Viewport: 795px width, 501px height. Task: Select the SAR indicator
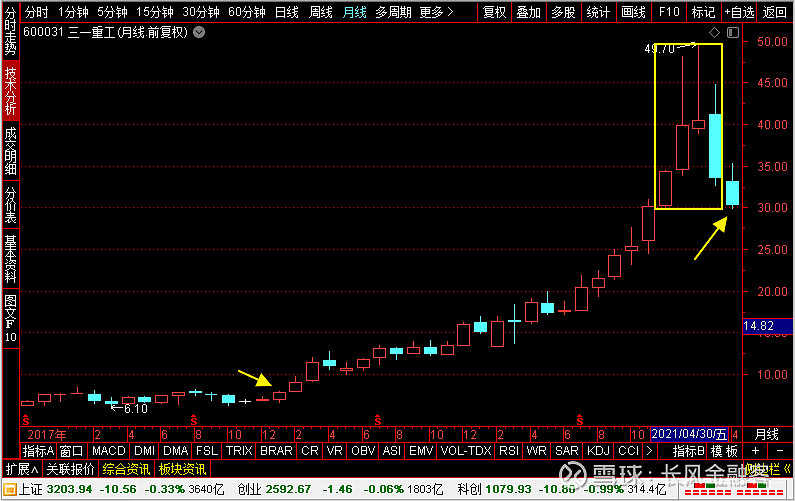(567, 450)
